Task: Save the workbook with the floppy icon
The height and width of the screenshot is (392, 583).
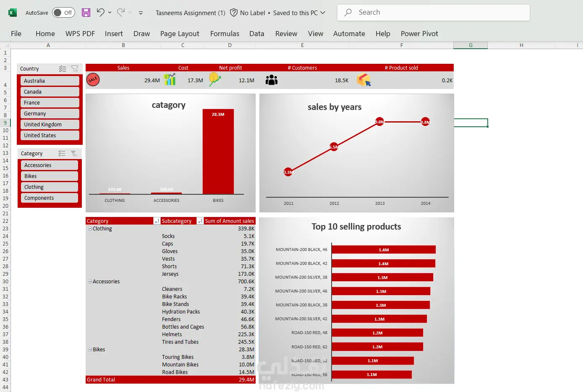Action: point(86,13)
